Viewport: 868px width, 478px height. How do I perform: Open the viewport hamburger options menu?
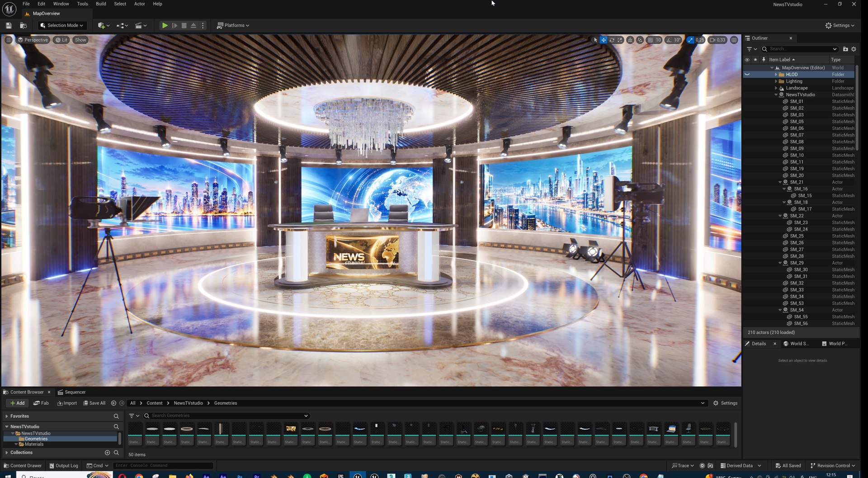pyautogui.click(x=8, y=40)
